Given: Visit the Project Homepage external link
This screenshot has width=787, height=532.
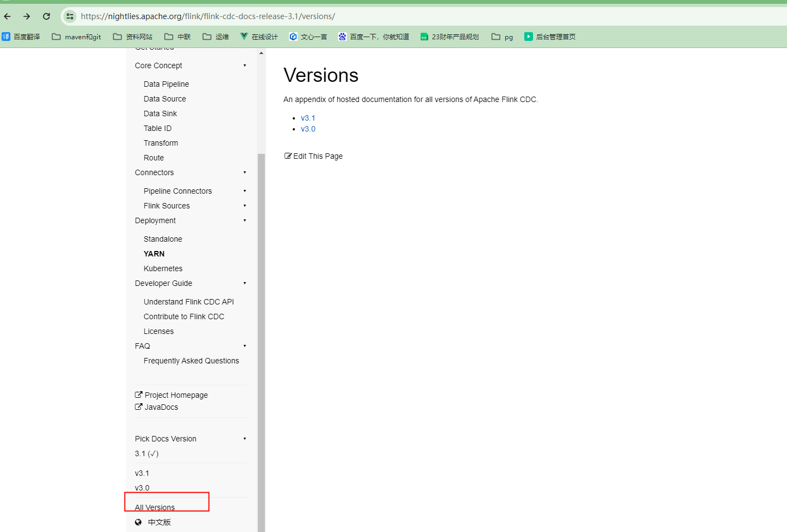Looking at the screenshot, I should coord(171,395).
